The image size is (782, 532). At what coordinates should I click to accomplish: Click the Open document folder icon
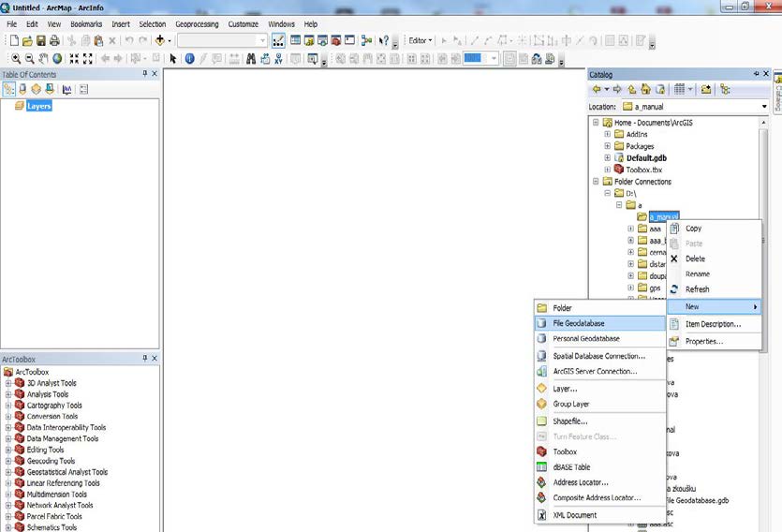(27, 40)
